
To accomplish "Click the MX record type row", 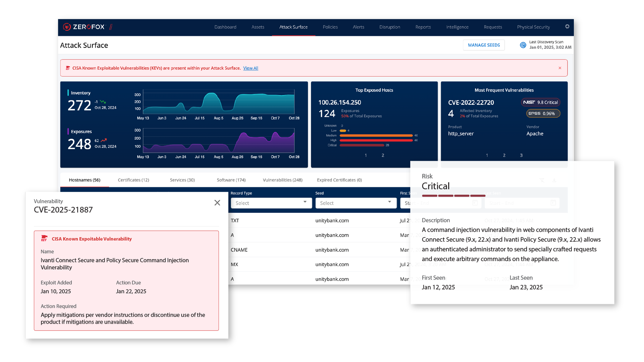I will click(x=319, y=264).
